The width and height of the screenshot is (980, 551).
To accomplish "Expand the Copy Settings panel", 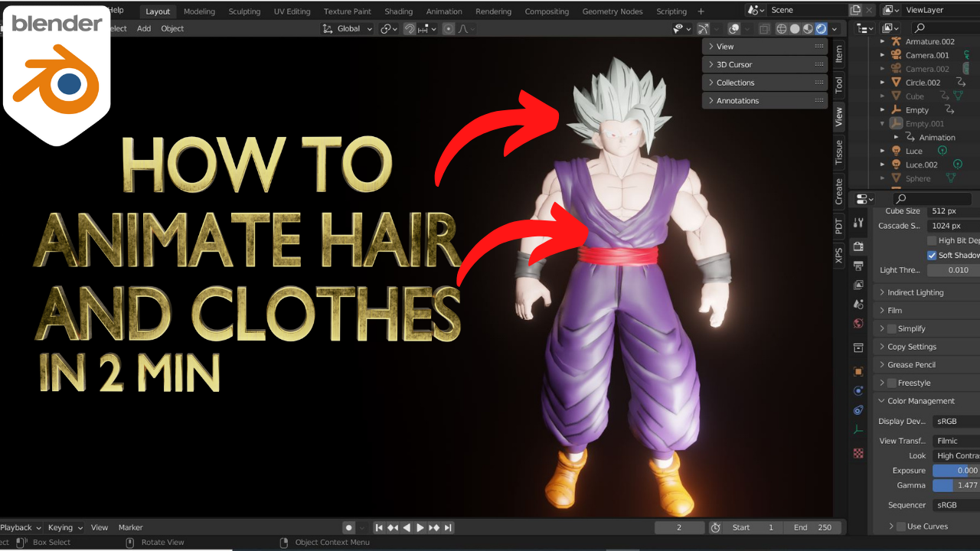I will [926, 347].
